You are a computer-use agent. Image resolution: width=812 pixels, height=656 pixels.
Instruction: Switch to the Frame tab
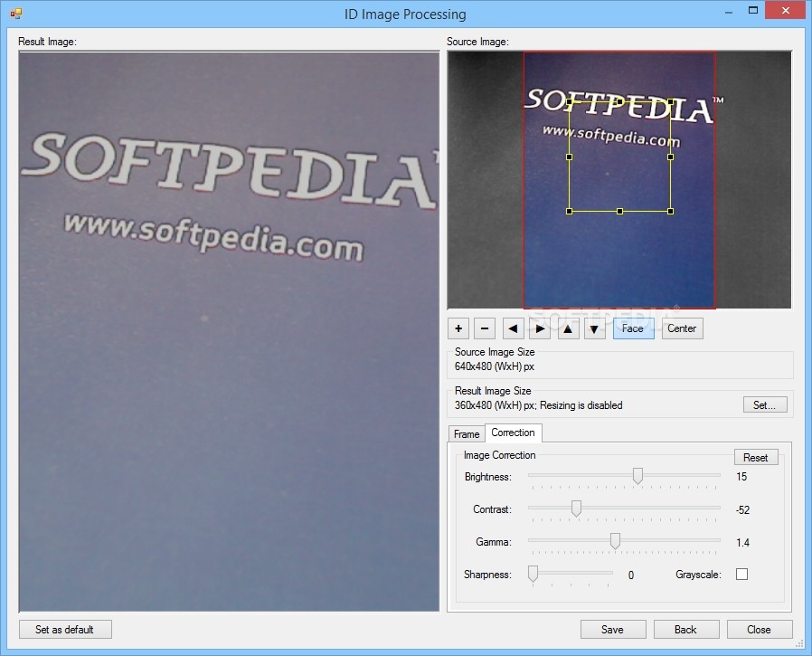[x=467, y=433]
